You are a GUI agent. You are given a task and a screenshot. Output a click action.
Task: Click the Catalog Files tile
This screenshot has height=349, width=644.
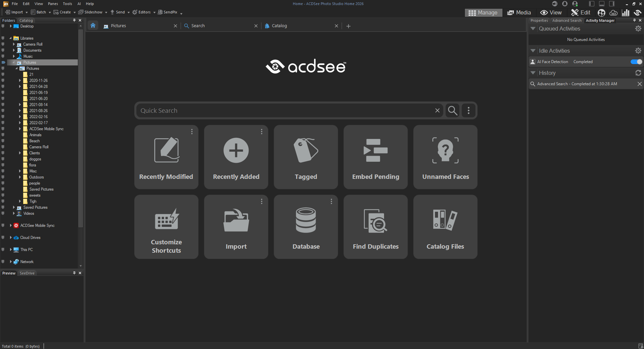[x=445, y=227]
